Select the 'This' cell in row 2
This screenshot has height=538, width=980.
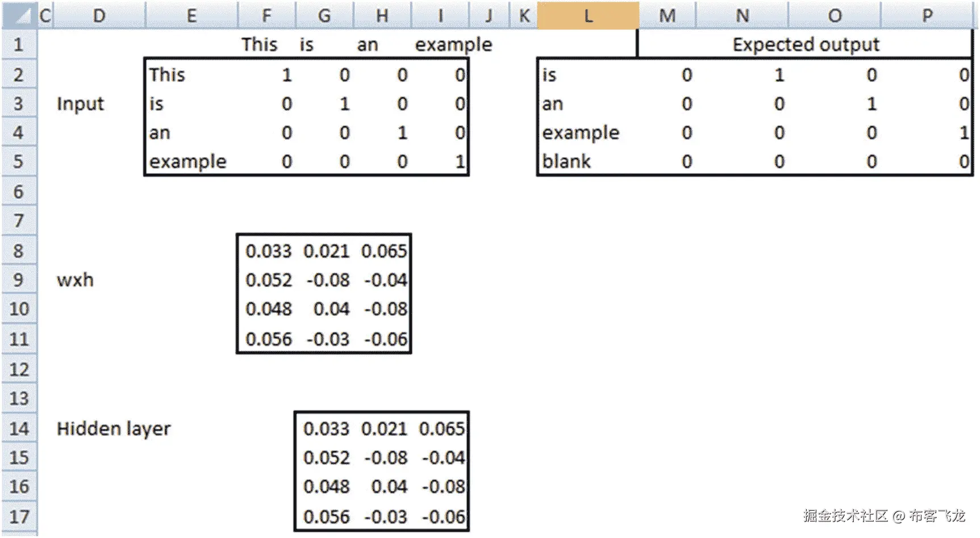click(167, 75)
